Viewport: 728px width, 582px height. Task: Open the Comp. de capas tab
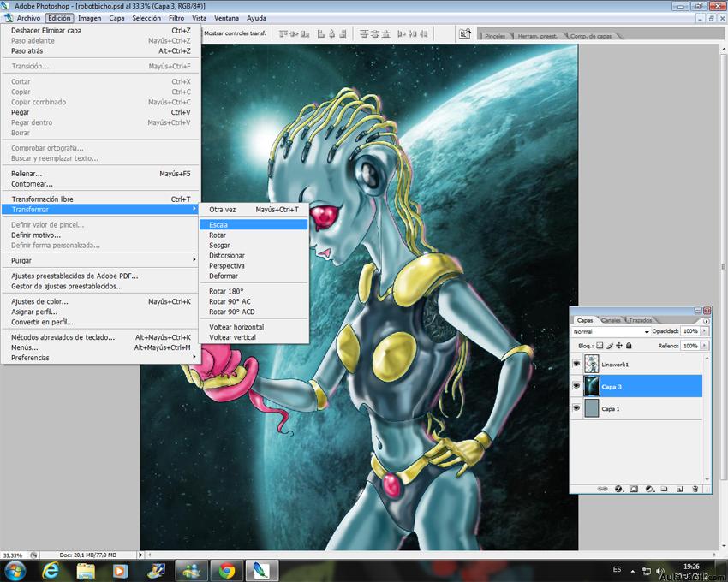tap(590, 36)
